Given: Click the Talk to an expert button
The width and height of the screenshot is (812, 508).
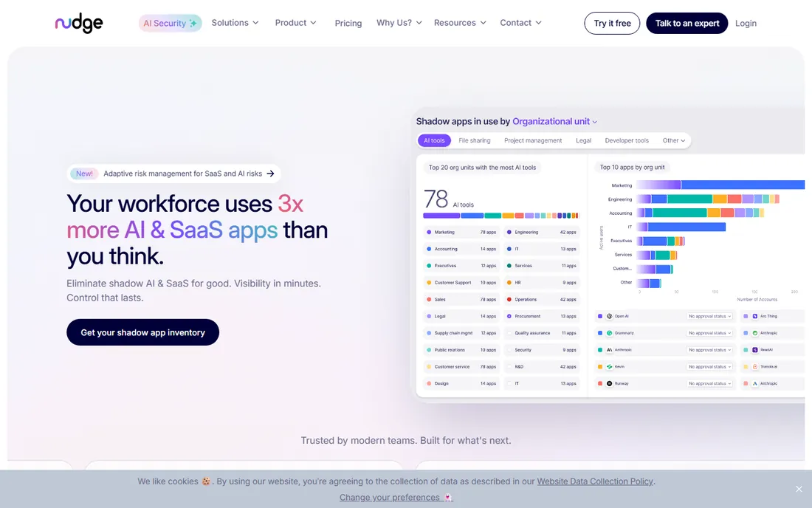Looking at the screenshot, I should pyautogui.click(x=687, y=24).
